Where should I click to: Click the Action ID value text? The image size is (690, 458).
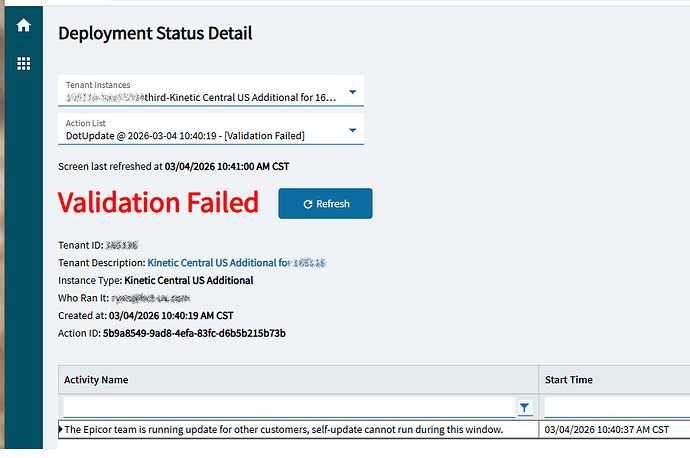(194, 333)
